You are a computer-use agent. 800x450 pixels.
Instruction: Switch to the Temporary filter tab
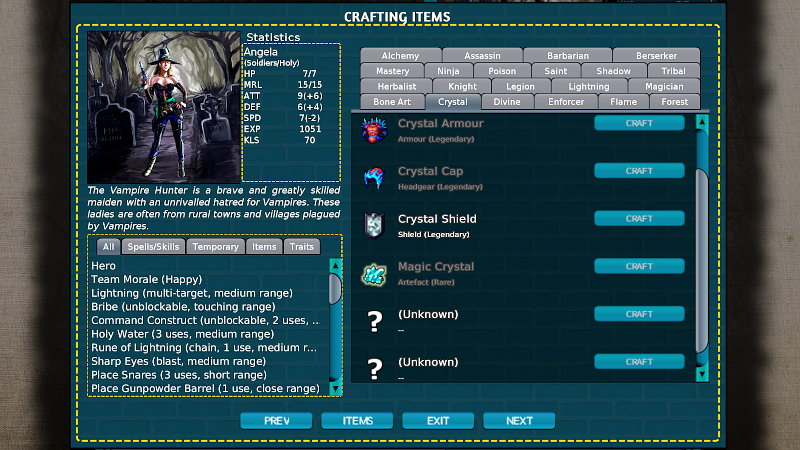[x=216, y=247]
